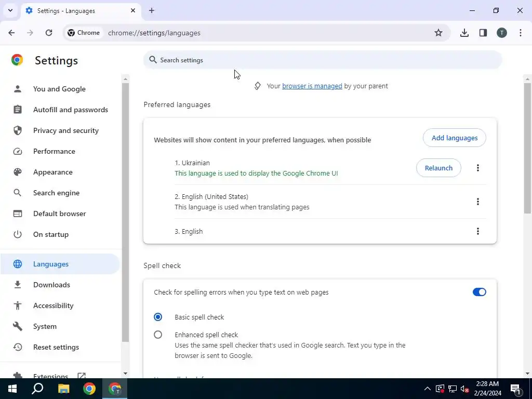
Task: Click Relaunch next to Ukrainian
Action: (438, 168)
